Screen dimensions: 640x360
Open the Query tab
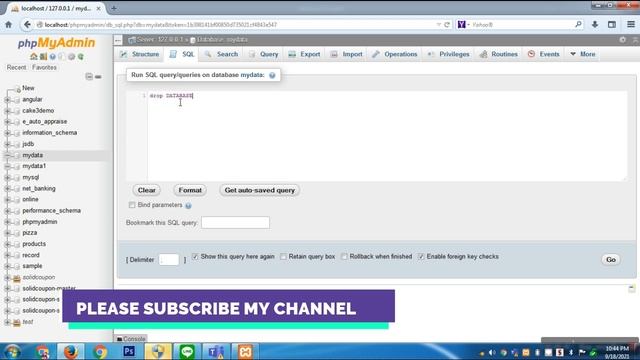(264, 54)
